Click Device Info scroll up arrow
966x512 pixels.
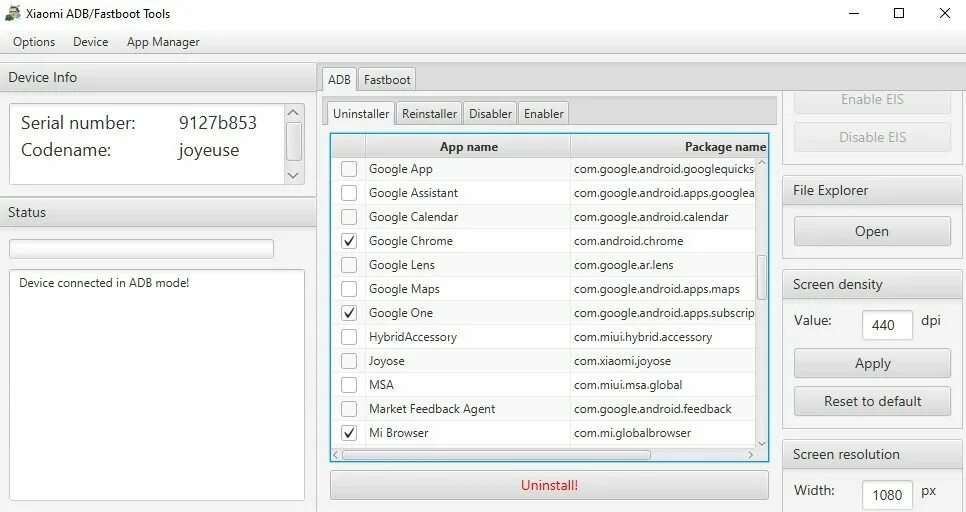(x=293, y=112)
